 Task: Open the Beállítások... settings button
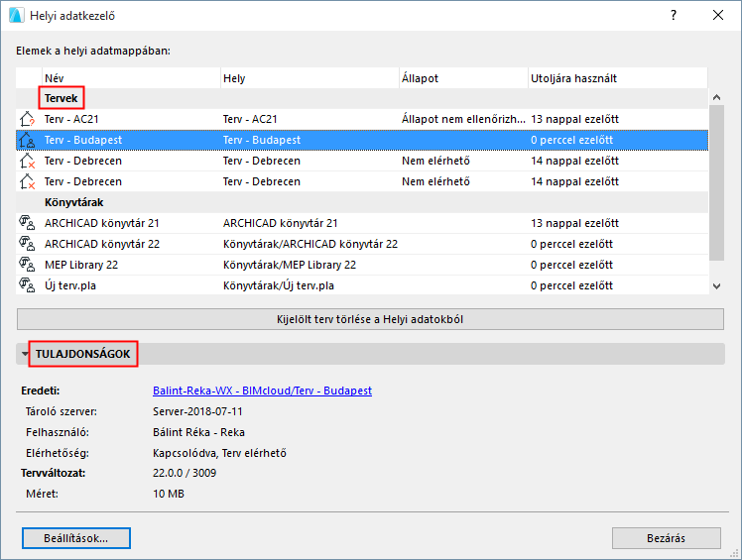76,537
